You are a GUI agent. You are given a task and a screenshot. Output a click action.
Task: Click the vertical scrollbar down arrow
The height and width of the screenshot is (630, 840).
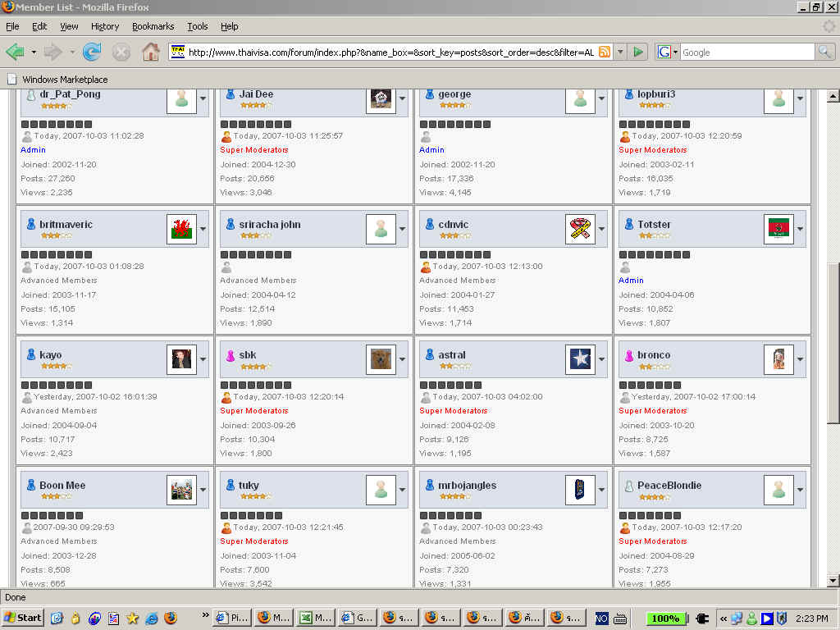pyautogui.click(x=833, y=581)
